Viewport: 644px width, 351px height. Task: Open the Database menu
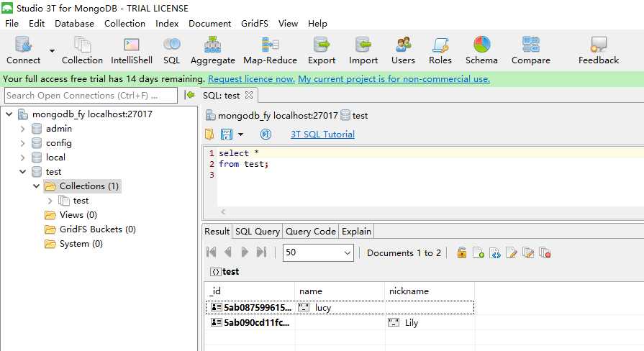[74, 24]
